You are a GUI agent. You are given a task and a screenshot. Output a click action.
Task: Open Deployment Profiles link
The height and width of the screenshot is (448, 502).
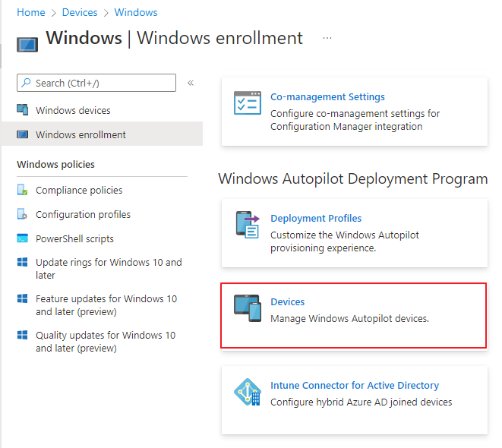click(316, 218)
